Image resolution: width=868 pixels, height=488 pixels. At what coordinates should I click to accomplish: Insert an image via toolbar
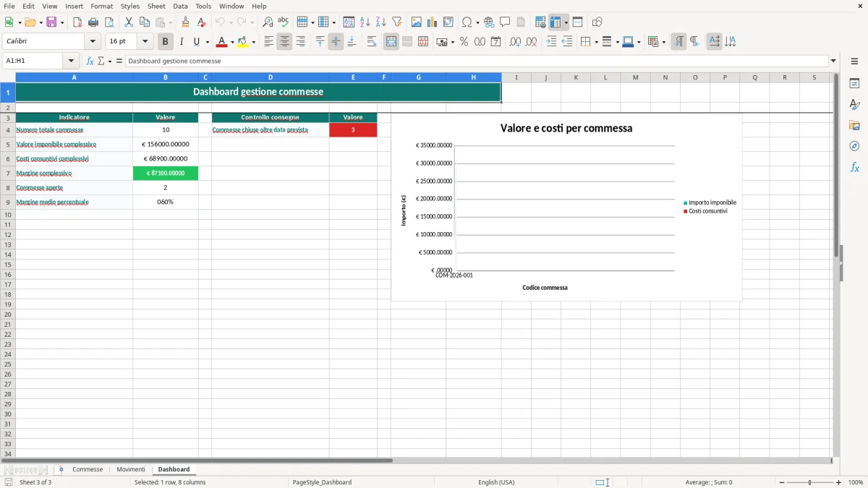click(x=417, y=22)
